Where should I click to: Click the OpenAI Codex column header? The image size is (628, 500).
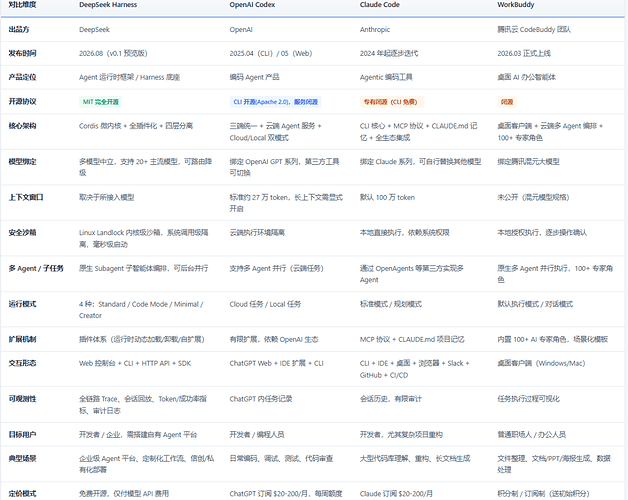252,5
